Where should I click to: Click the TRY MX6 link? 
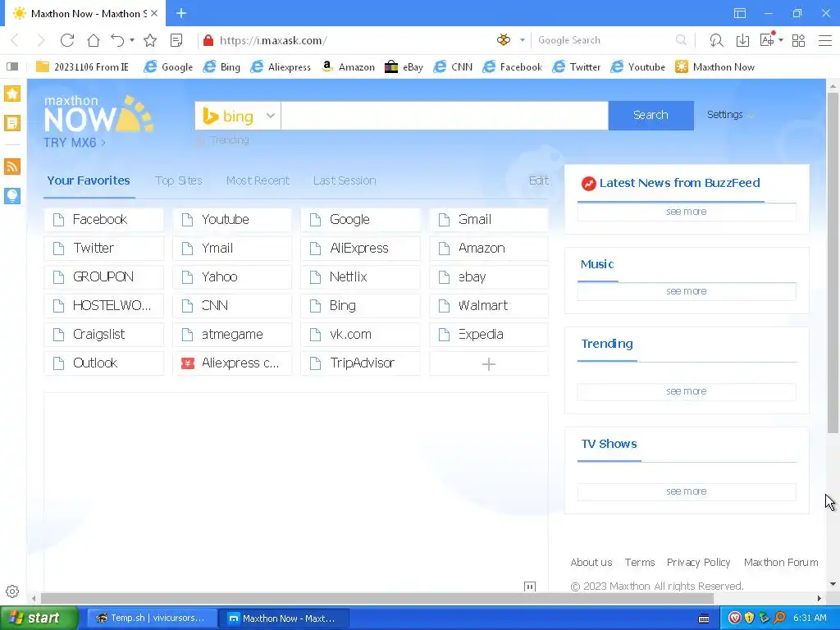pyautogui.click(x=75, y=143)
